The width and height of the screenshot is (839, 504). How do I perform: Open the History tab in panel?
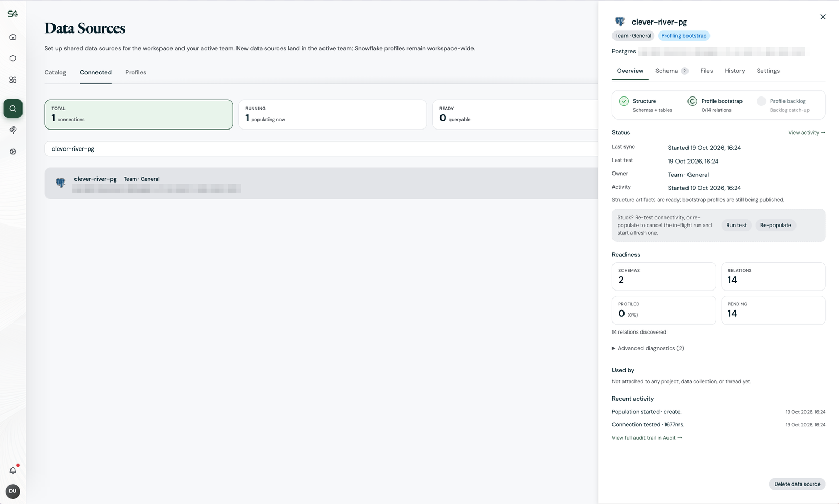[735, 71]
